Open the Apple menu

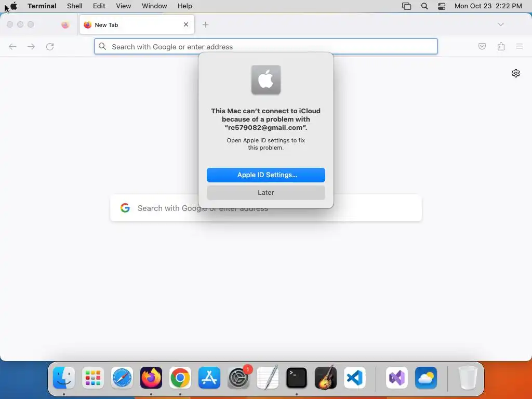point(14,6)
